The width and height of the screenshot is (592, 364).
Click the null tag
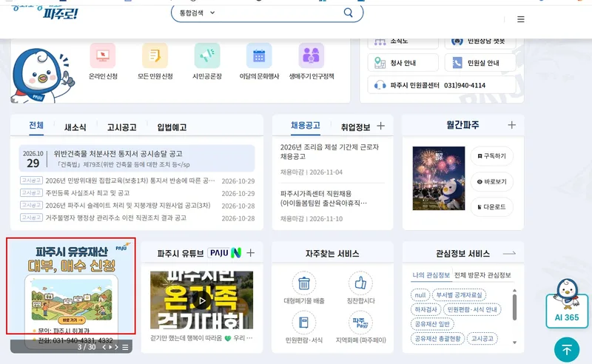coord(420,295)
